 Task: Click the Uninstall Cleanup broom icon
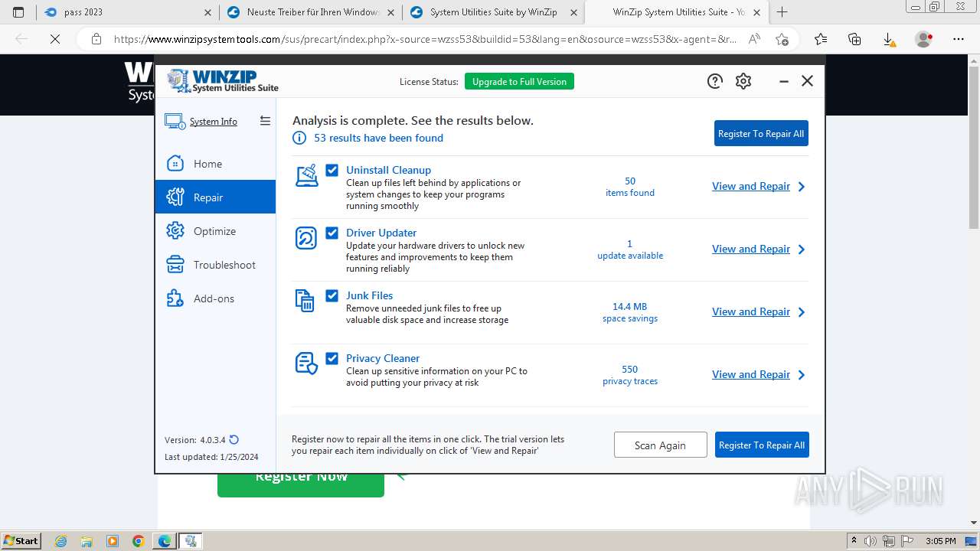[x=306, y=175]
